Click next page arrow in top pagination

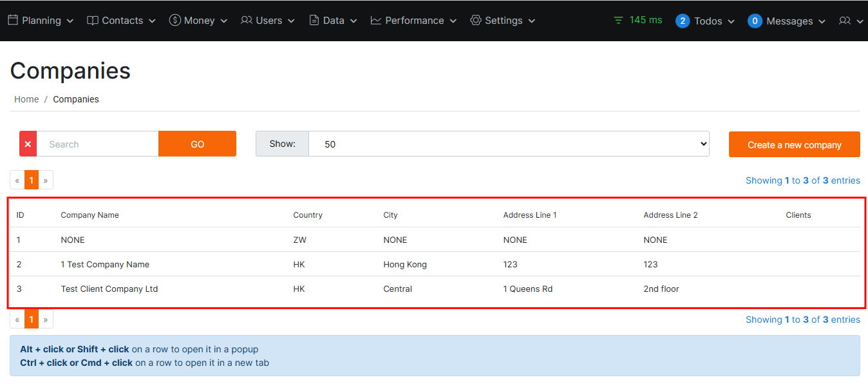click(x=46, y=180)
